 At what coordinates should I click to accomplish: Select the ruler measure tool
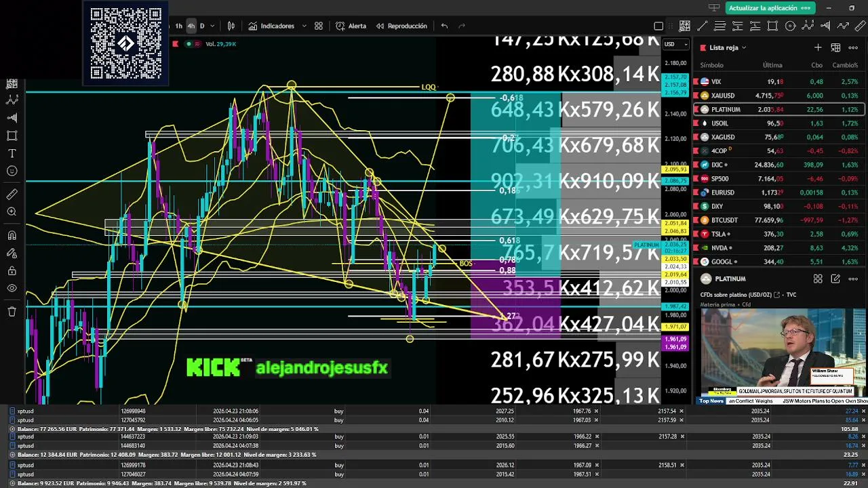(x=12, y=194)
